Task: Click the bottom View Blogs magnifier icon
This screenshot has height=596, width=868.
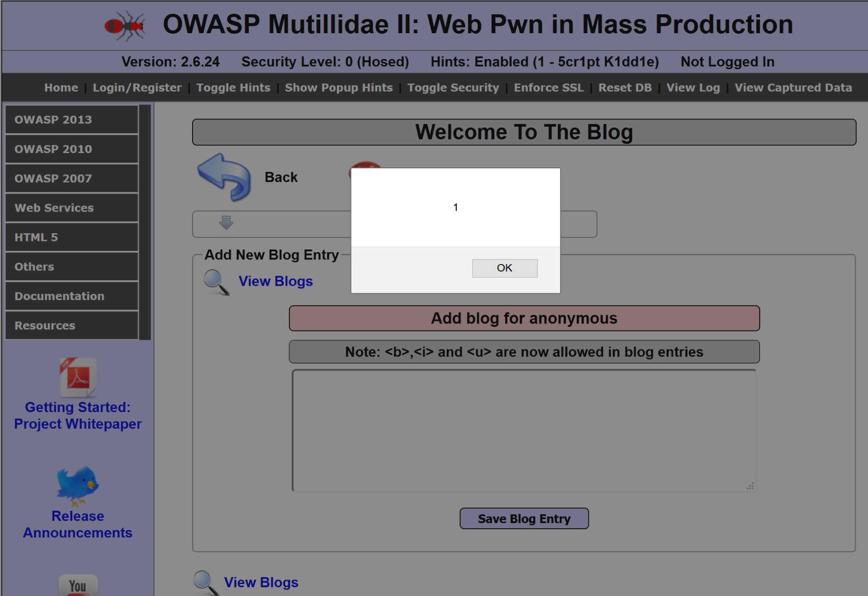Action: pyautogui.click(x=205, y=583)
